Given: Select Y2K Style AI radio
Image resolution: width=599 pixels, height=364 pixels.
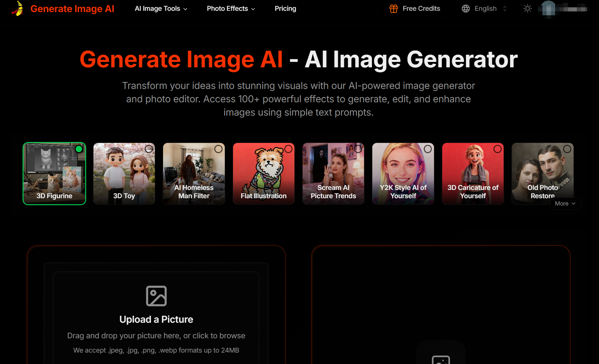Looking at the screenshot, I should [x=428, y=149].
